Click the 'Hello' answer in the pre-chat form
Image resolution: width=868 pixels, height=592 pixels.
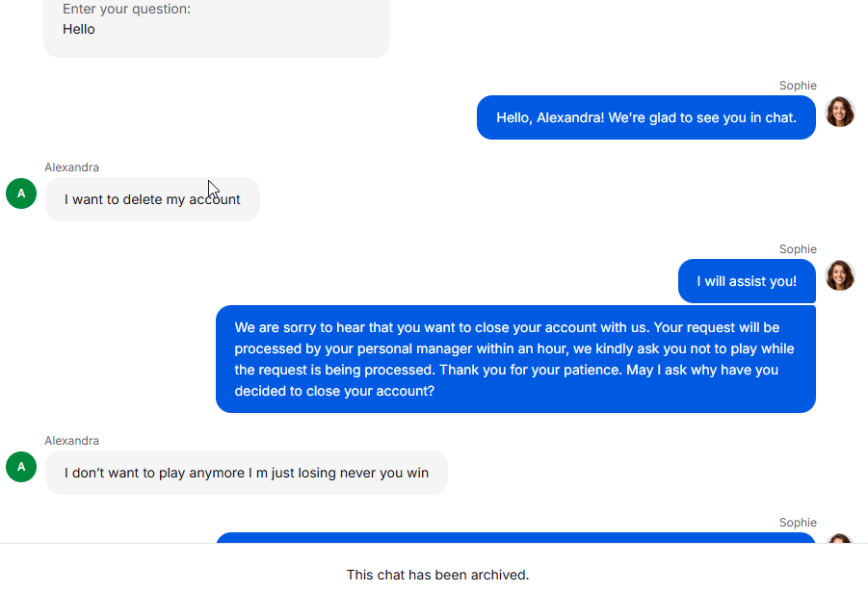pyautogui.click(x=79, y=29)
